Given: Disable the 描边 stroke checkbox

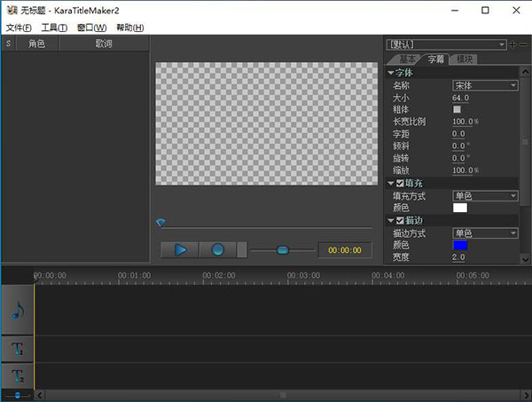Looking at the screenshot, I should (401, 220).
